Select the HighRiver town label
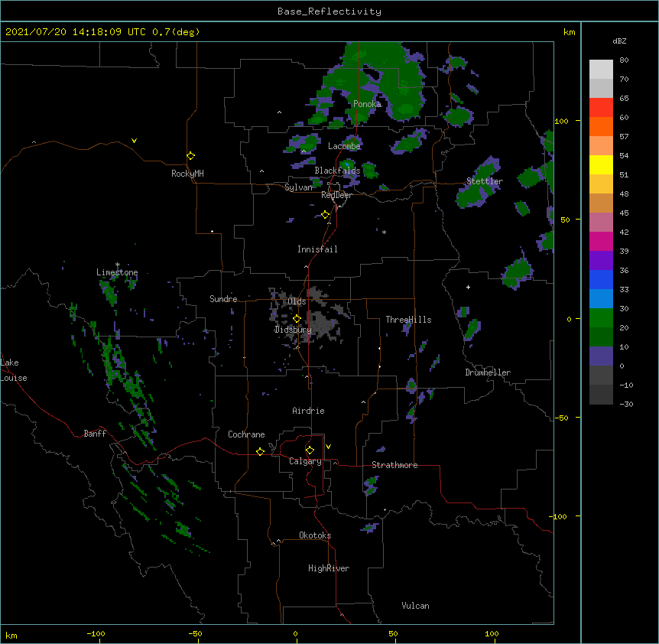This screenshot has width=659, height=644. 329,568
